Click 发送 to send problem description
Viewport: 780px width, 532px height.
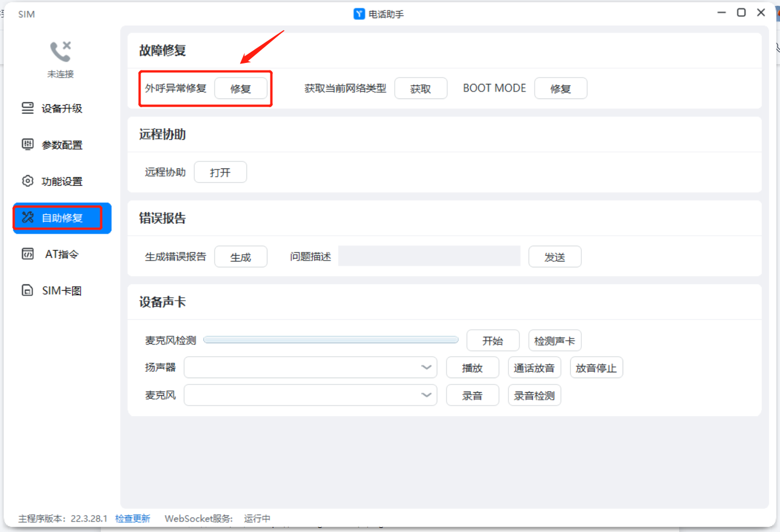555,257
